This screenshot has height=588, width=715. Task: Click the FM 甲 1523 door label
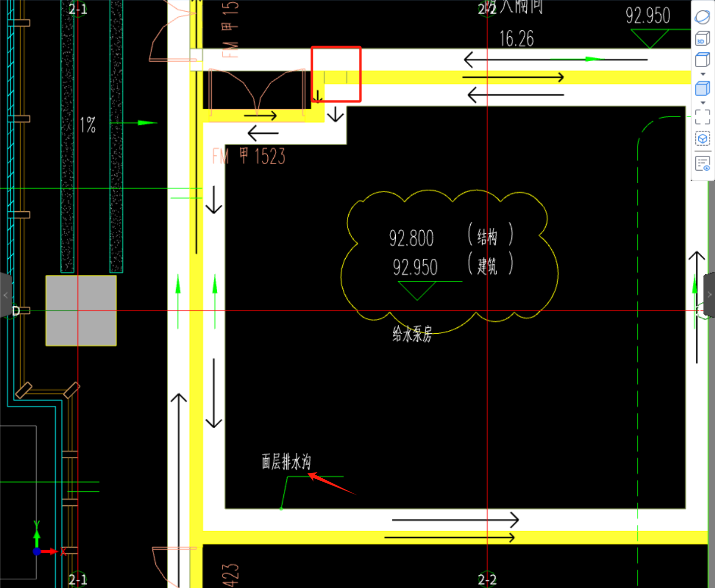(x=249, y=156)
